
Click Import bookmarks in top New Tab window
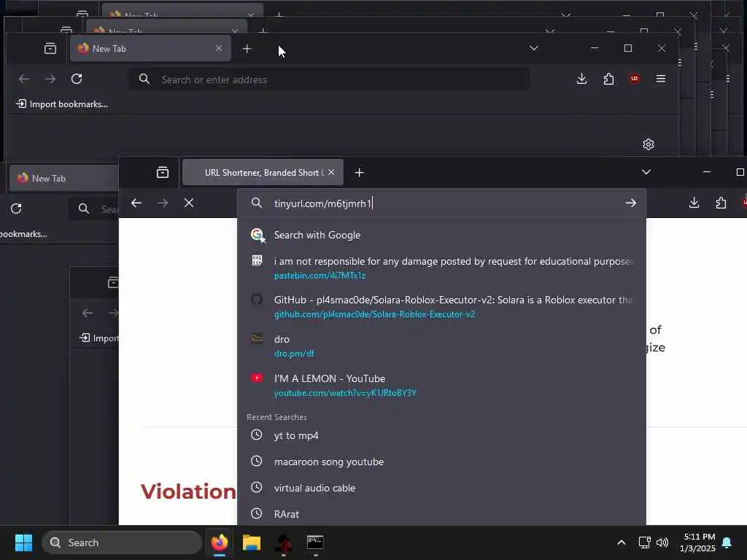point(62,104)
